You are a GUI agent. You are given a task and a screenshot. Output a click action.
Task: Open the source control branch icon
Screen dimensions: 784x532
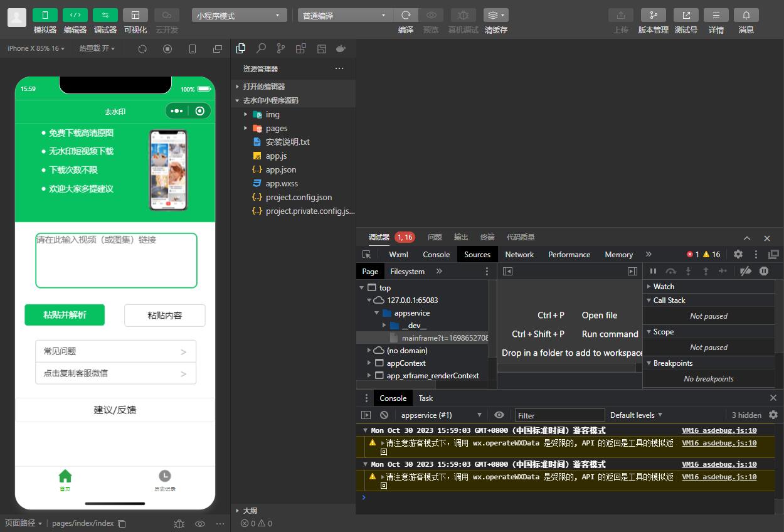tap(281, 48)
